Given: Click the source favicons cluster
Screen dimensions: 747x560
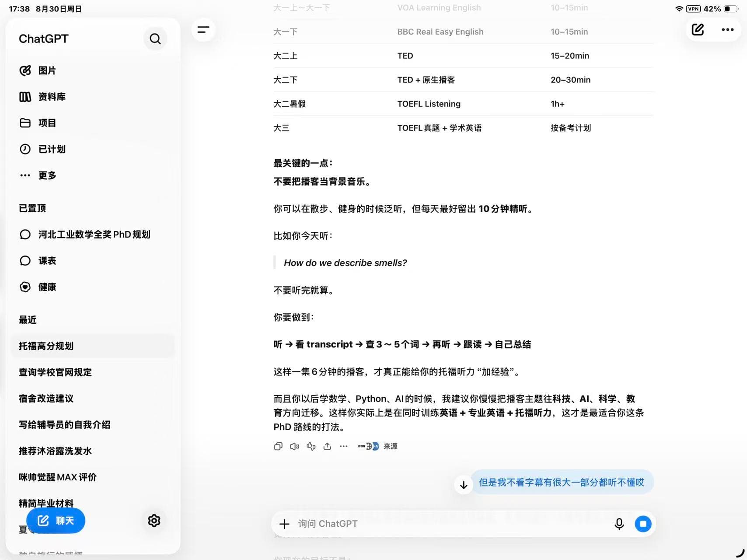Looking at the screenshot, I should [369, 446].
